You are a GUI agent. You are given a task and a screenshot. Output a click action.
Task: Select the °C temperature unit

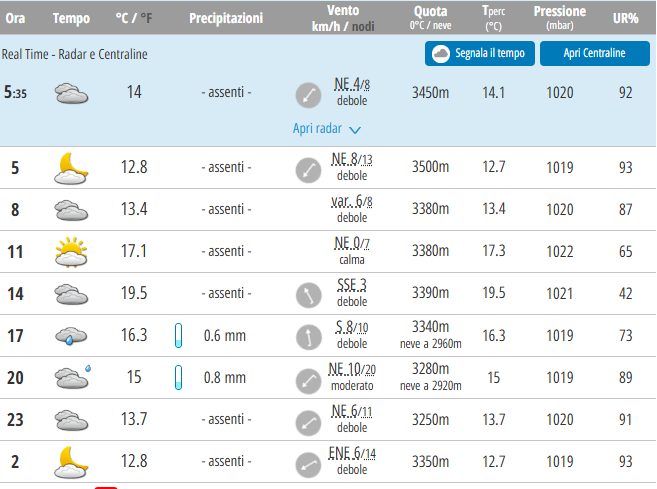(122, 18)
